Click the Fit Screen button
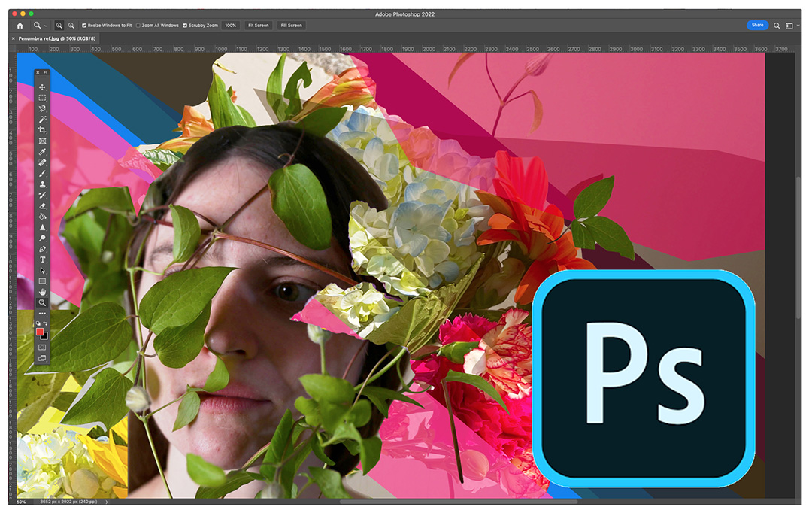Image resolution: width=812 pixels, height=516 pixels. (x=259, y=26)
